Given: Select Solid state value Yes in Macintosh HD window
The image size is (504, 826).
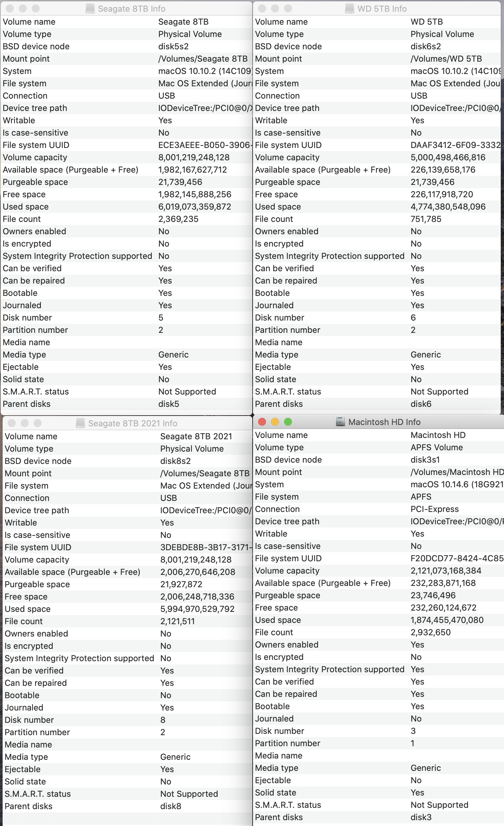Looking at the screenshot, I should coord(417,793).
